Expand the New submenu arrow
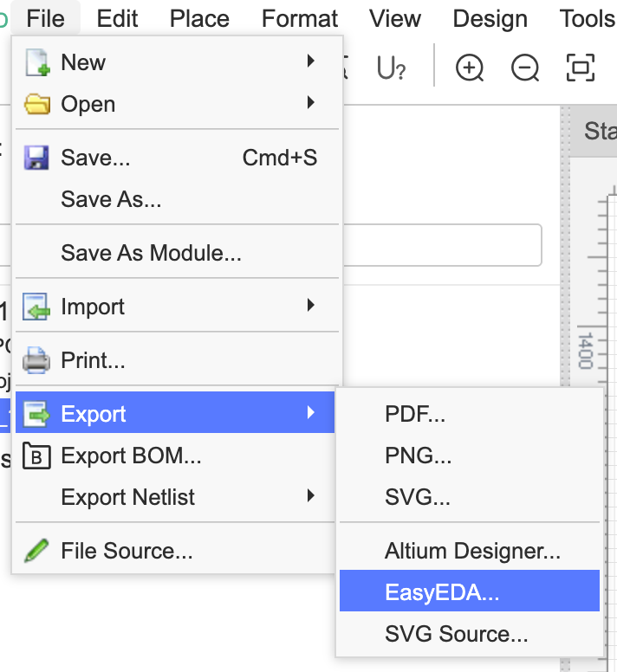 click(x=310, y=61)
